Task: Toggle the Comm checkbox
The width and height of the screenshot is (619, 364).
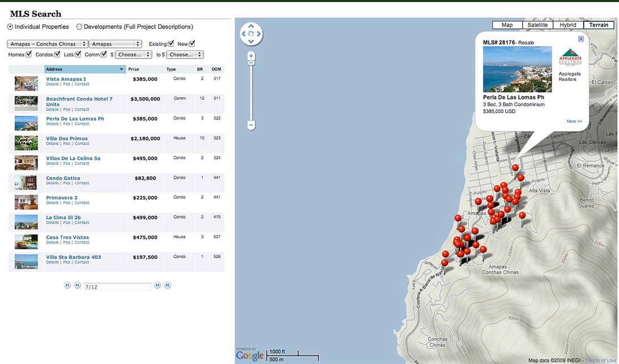Action: point(104,54)
